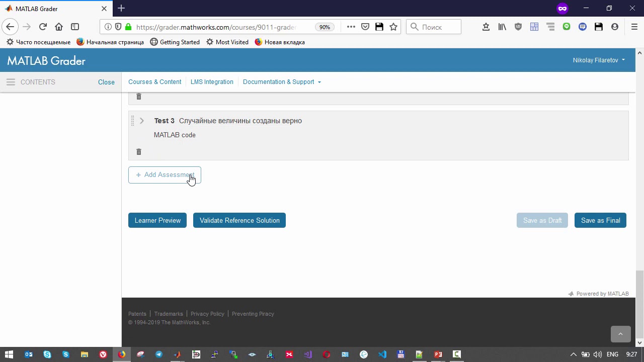Show hidden system tray icons
644x362 pixels.
573,354
